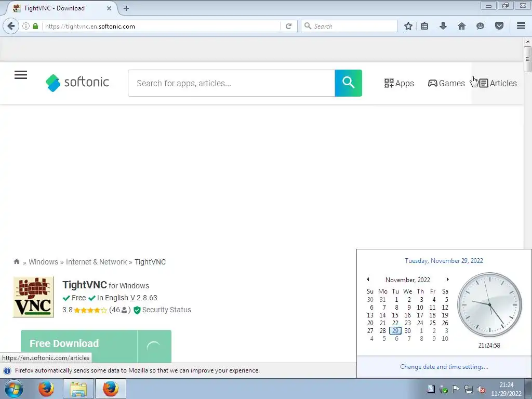Go back with the Firefox back arrow
Screen dimensions: 532x399
coord(11,26)
